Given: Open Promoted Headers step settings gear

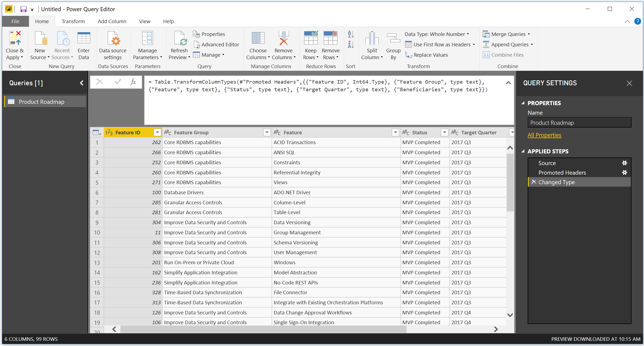Looking at the screenshot, I should [x=624, y=172].
